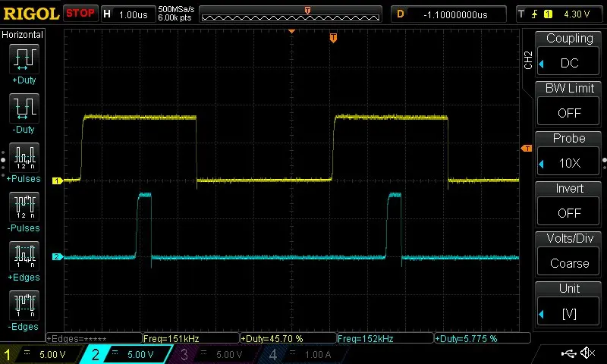Click the cyan Freq=152kHz measurement
The image size is (607, 364).
(385, 338)
